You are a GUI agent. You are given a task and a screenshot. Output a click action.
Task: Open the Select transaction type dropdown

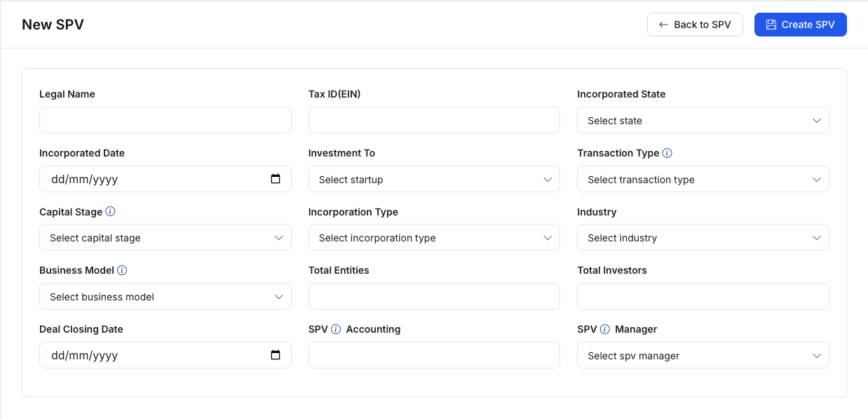[x=703, y=180]
